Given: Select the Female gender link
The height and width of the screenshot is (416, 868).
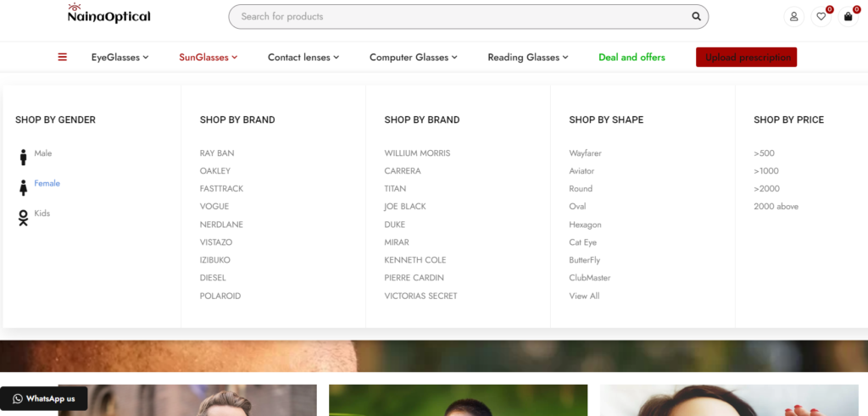Looking at the screenshot, I should pyautogui.click(x=47, y=183).
